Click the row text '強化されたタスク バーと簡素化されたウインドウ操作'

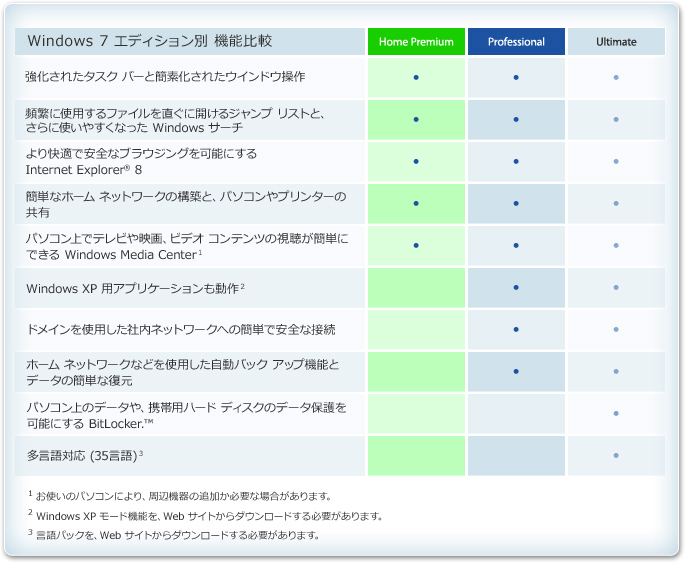pos(165,77)
